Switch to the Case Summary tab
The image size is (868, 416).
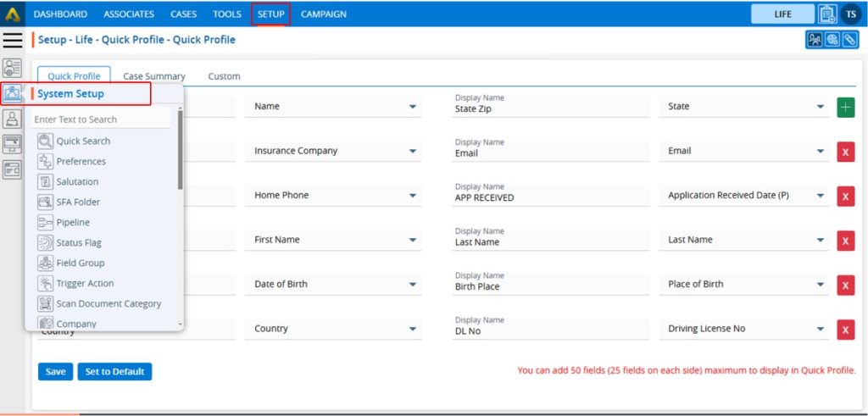154,76
